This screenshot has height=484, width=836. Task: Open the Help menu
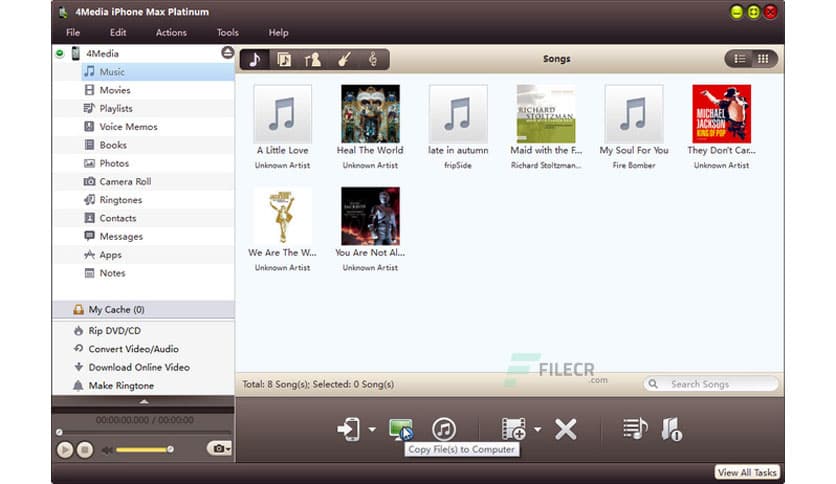(x=278, y=33)
